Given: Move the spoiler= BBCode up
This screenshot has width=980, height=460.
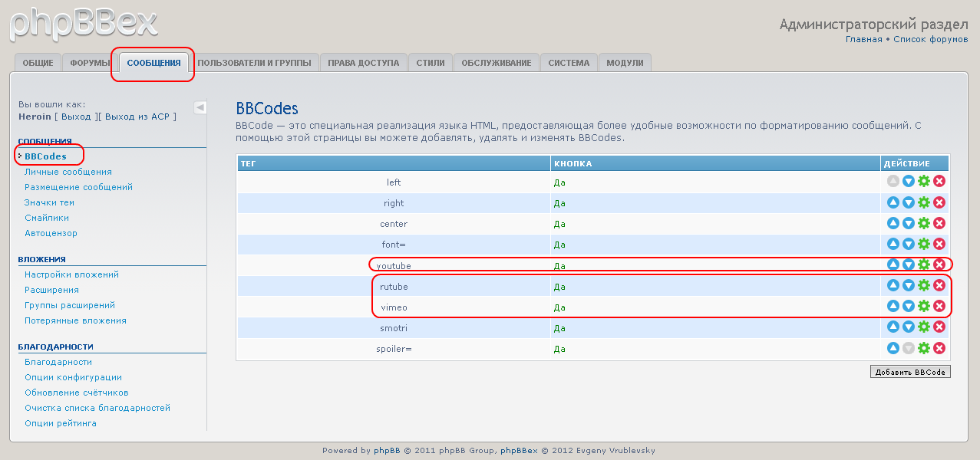Looking at the screenshot, I should (893, 348).
